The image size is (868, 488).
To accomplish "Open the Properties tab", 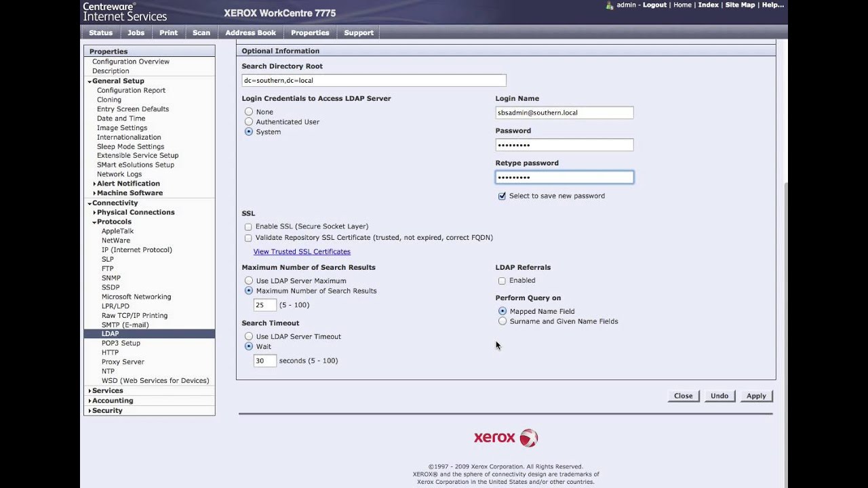I will tap(310, 33).
